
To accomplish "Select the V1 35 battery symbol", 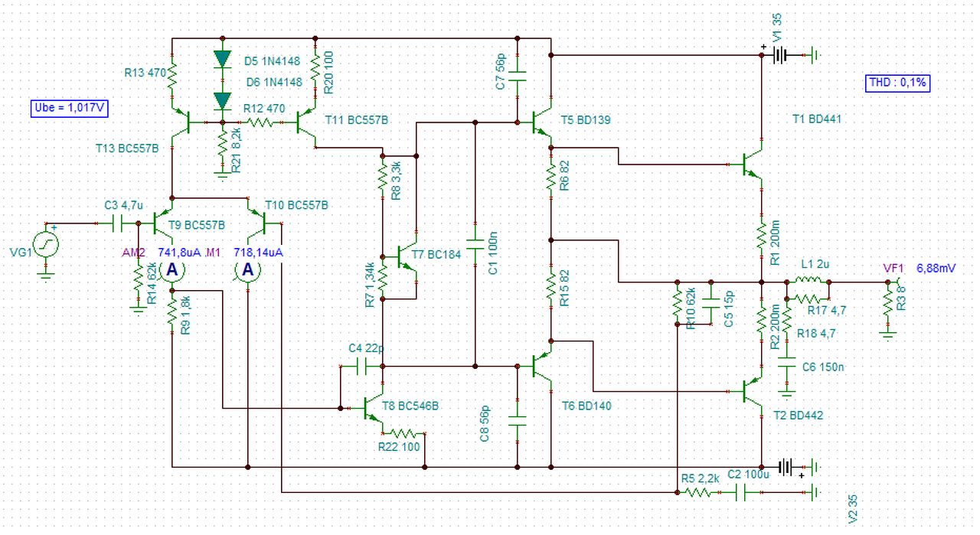I will [779, 54].
